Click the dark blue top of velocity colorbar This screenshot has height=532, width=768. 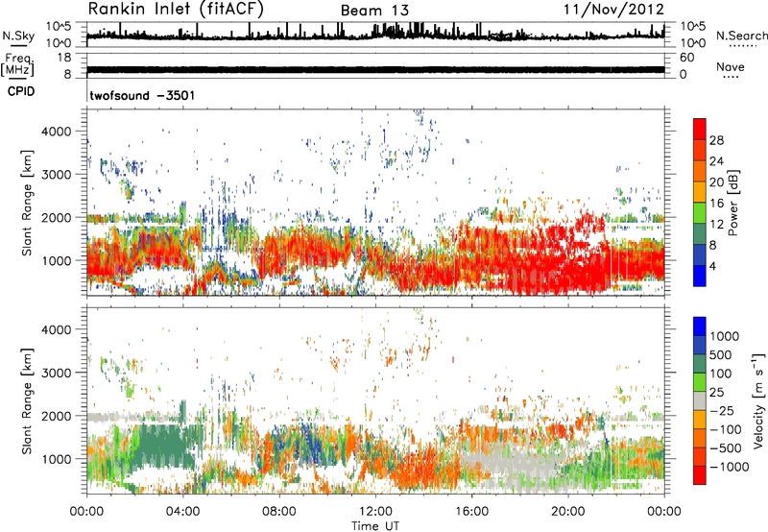pyautogui.click(x=700, y=326)
